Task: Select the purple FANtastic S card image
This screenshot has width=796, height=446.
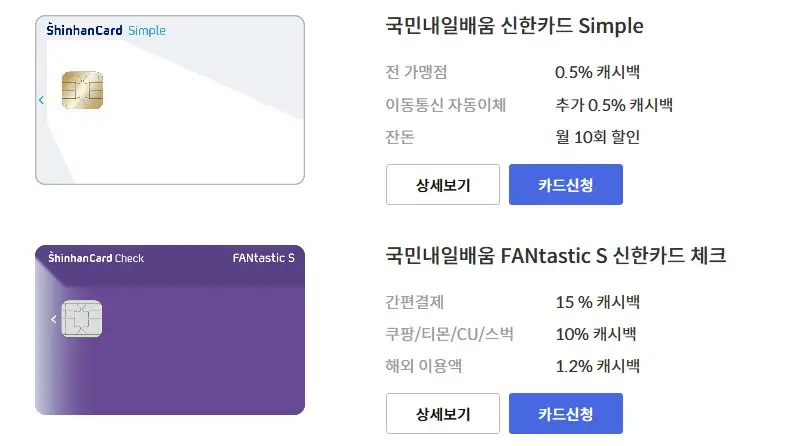Action: [x=170, y=330]
